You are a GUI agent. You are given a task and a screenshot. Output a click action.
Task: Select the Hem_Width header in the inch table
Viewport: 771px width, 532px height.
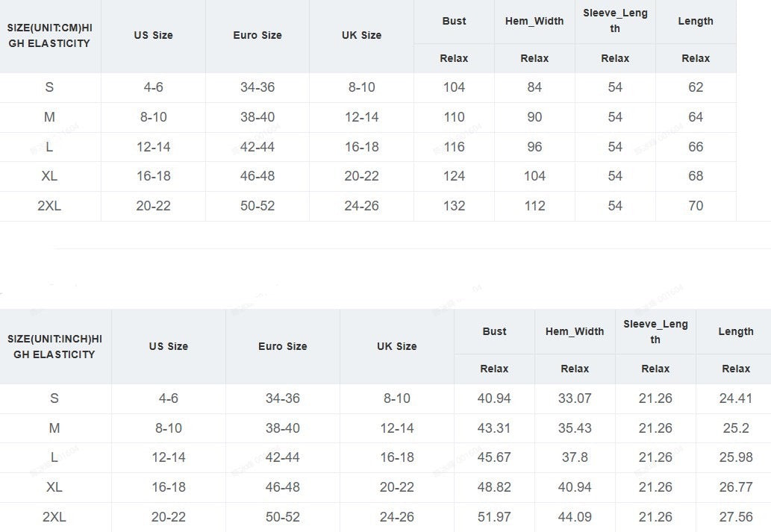click(x=575, y=331)
